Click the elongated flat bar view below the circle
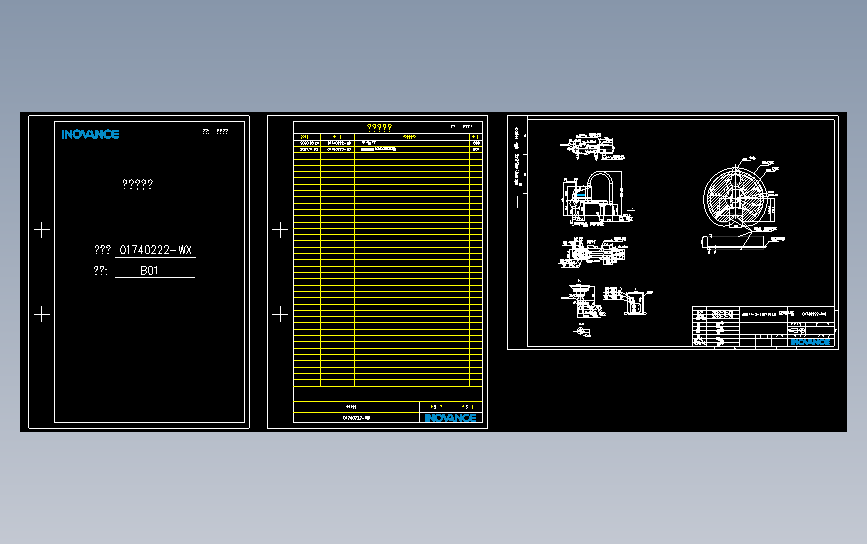 pyautogui.click(x=734, y=243)
